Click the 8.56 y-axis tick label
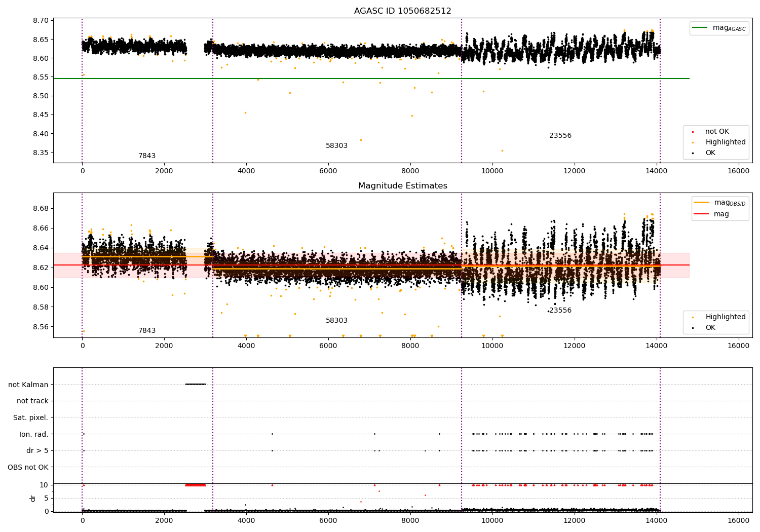 point(41,327)
